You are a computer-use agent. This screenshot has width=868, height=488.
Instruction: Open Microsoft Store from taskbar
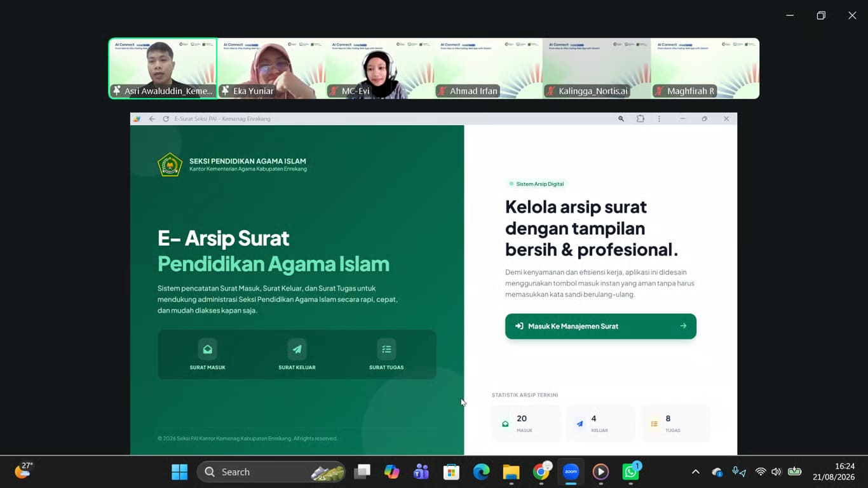(451, 472)
